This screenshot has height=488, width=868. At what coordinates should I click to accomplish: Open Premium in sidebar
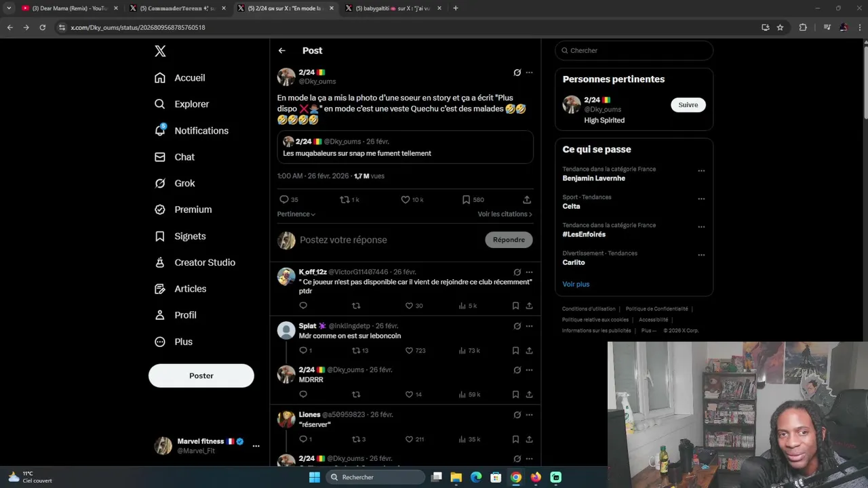183,210
